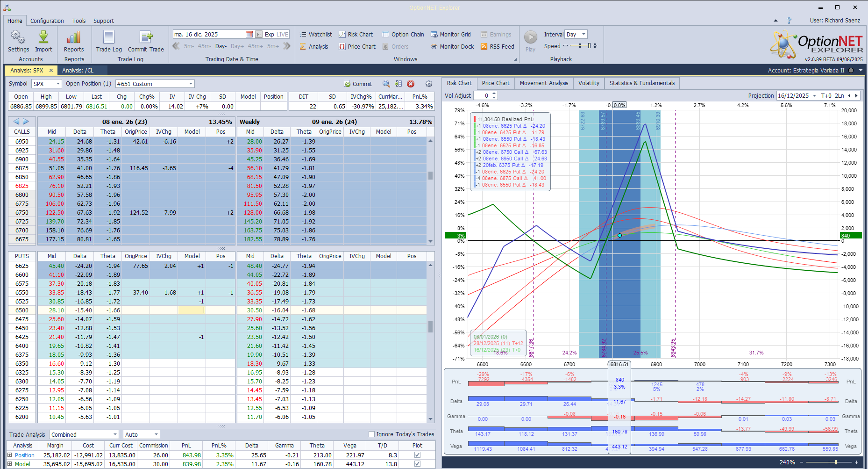Enable Ignore Today's Trades checkbox
This screenshot has height=469, width=868.
point(372,434)
